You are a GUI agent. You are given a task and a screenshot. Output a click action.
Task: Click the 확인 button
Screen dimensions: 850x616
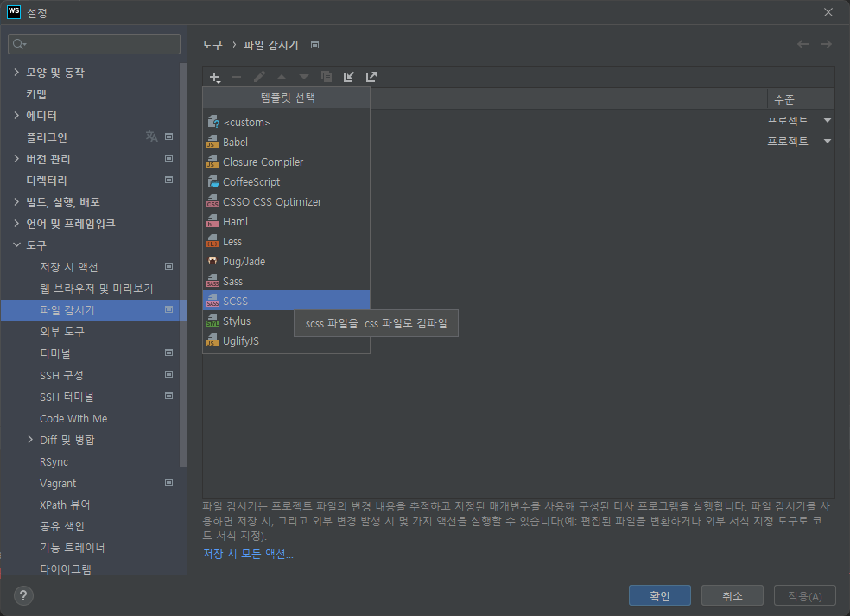[x=660, y=595]
